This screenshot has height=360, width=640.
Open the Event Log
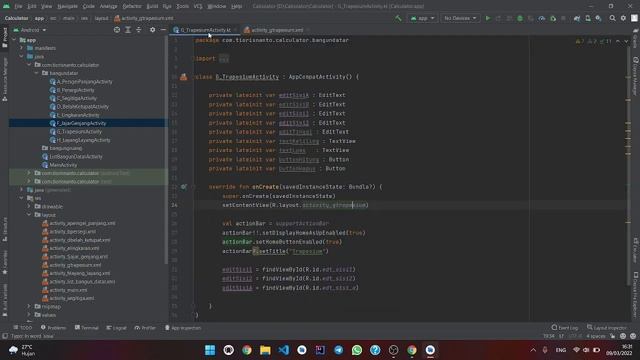565,328
